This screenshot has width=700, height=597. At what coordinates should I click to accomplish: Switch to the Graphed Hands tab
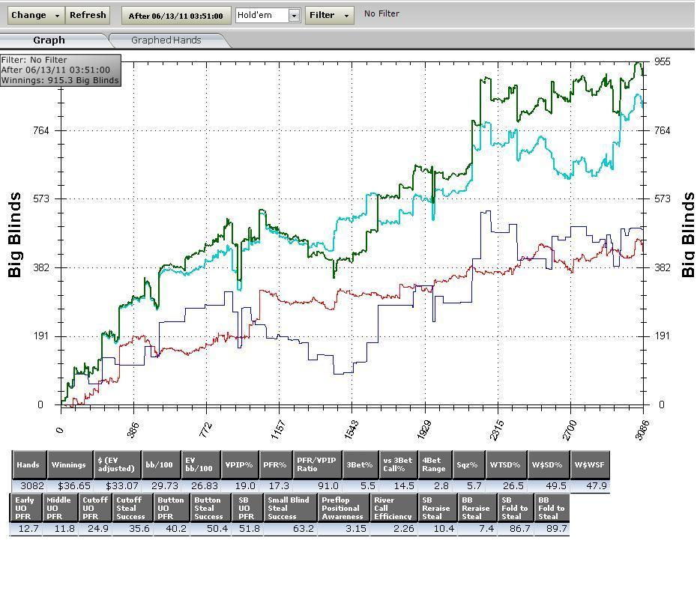coord(166,40)
